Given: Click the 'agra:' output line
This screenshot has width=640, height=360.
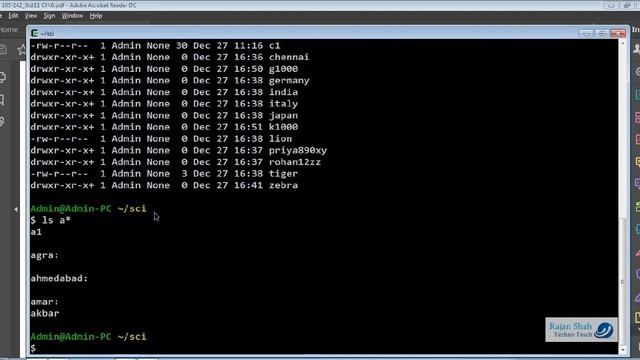Looking at the screenshot, I should [x=44, y=255].
